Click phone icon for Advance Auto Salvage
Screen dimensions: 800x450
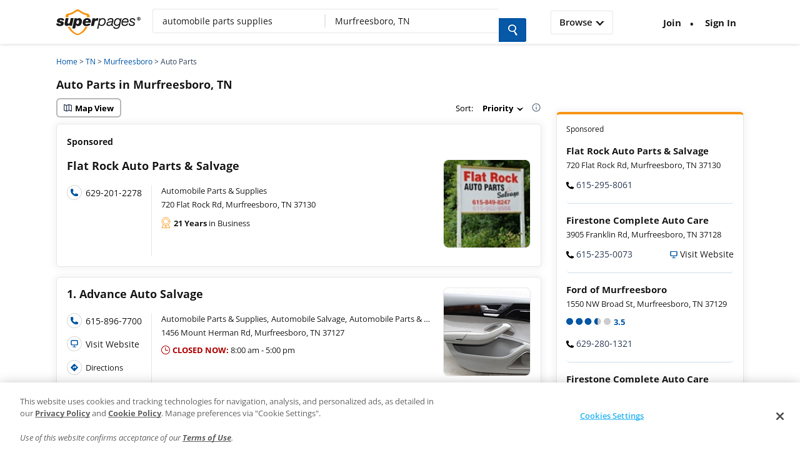[74, 321]
